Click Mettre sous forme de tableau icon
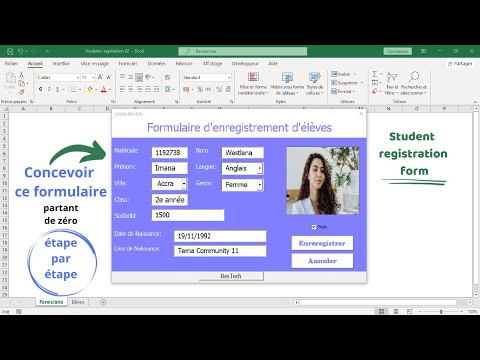Viewport: 480px width, 360px height. point(287,77)
